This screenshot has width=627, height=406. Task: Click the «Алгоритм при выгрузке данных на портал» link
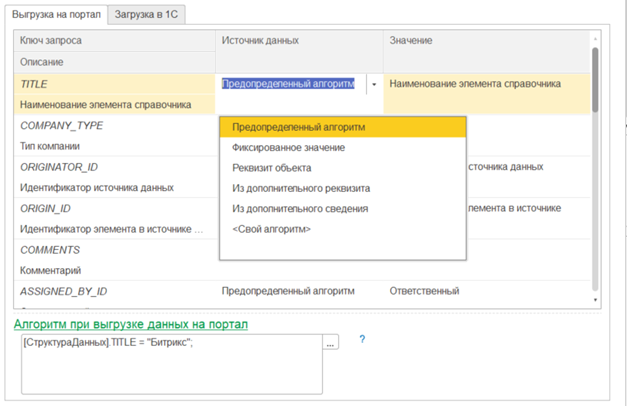pyautogui.click(x=130, y=324)
